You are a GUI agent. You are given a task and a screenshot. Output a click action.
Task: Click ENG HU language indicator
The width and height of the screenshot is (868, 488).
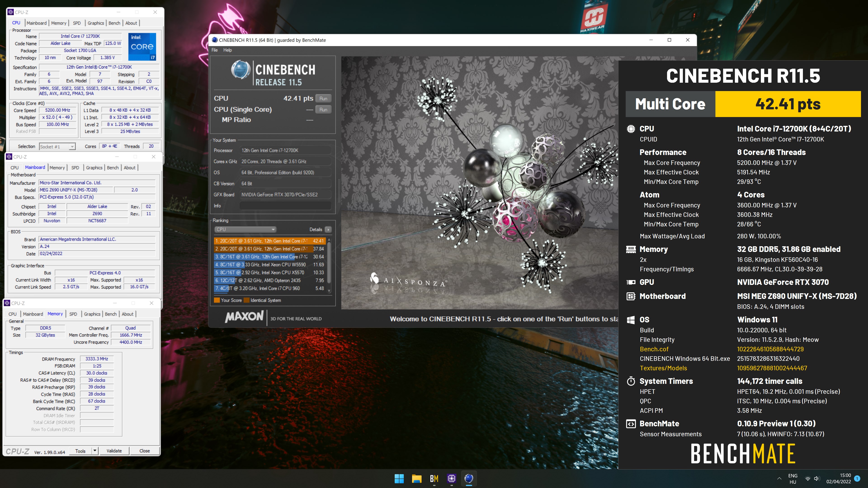tap(793, 478)
